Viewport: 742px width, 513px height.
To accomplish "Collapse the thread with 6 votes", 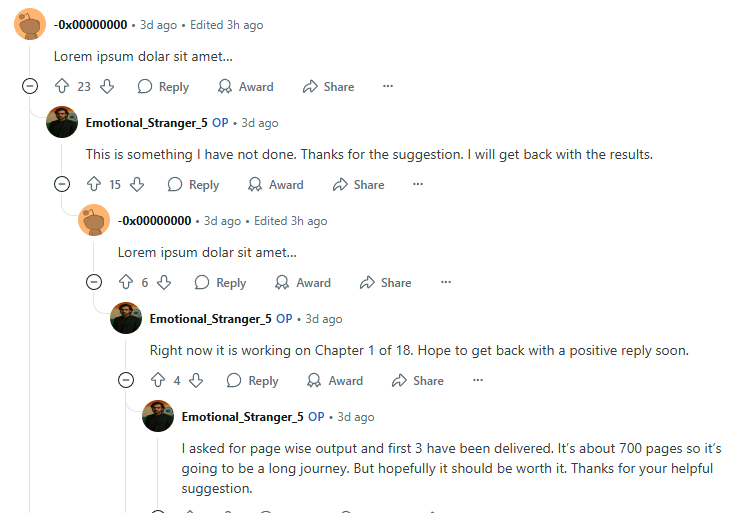I will click(x=94, y=283).
